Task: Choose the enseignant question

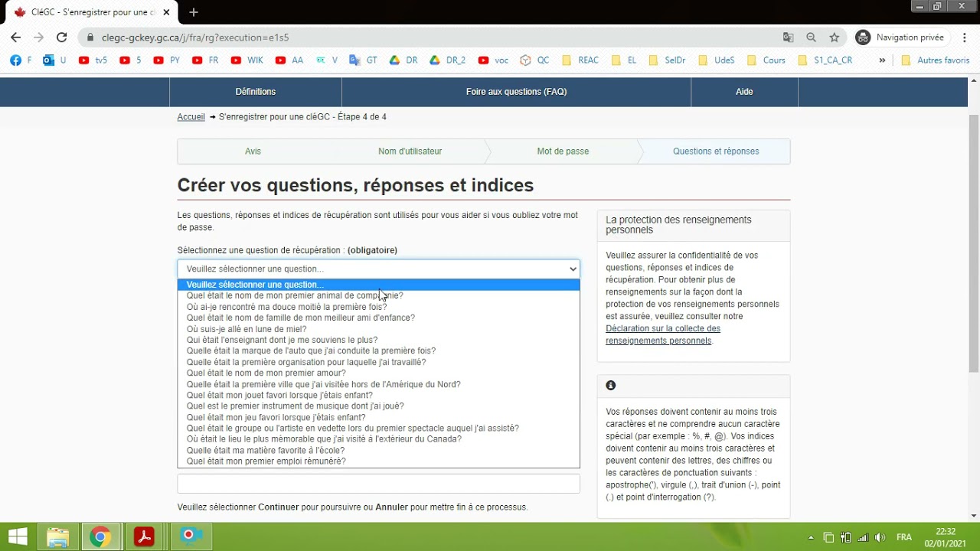Action: point(378,340)
